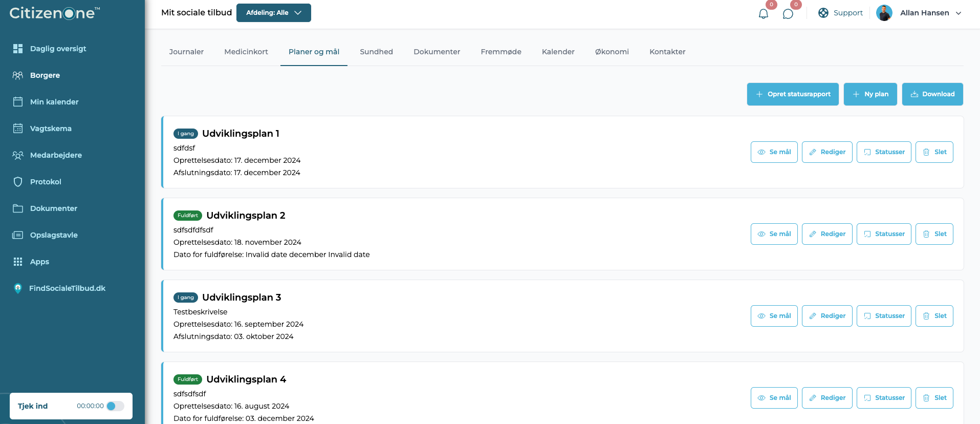980x424 pixels.
Task: Open the Afdeling: Alle department dropdown
Action: coord(274,13)
